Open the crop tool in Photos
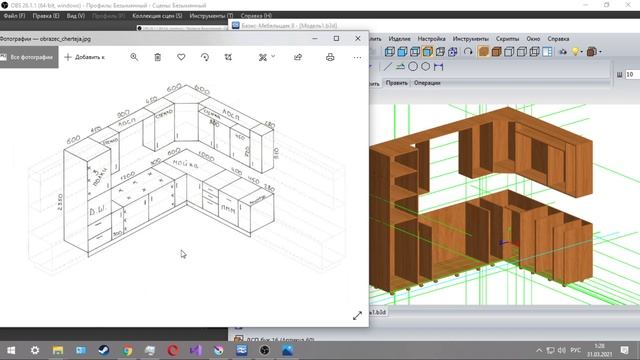 [228, 57]
